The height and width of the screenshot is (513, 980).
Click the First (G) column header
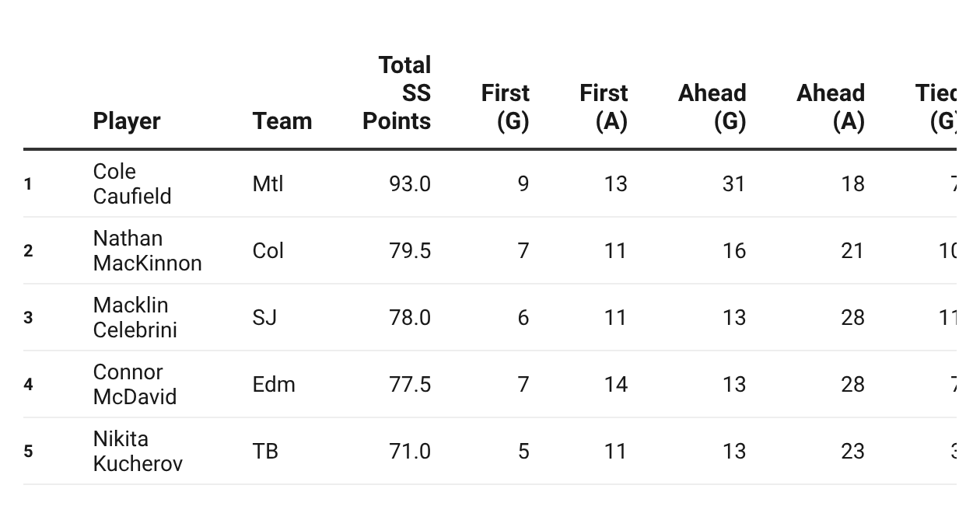pyautogui.click(x=506, y=107)
